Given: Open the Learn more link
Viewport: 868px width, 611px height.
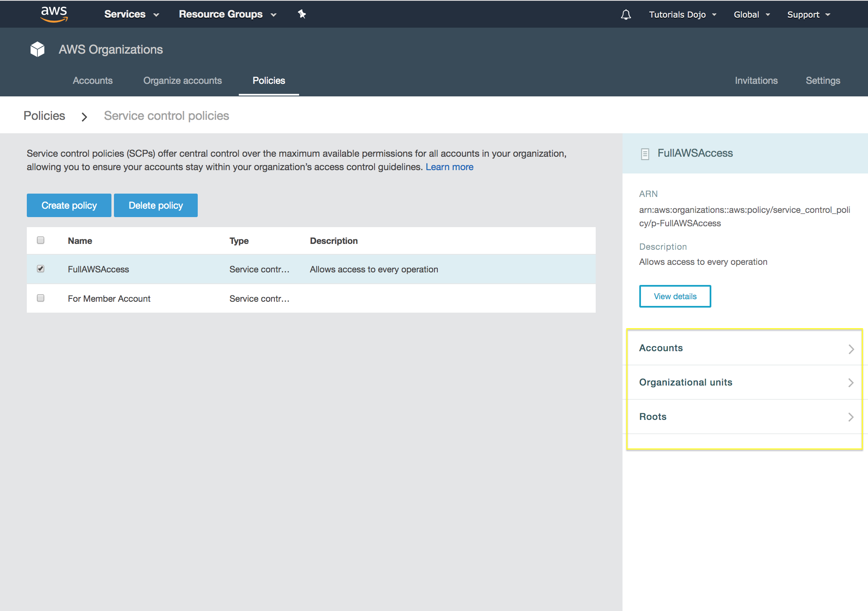Looking at the screenshot, I should 449,167.
